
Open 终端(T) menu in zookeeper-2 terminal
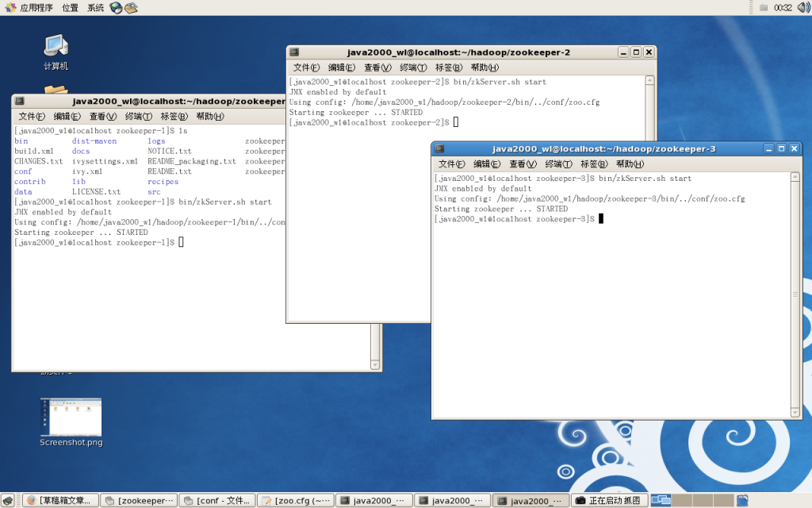413,67
